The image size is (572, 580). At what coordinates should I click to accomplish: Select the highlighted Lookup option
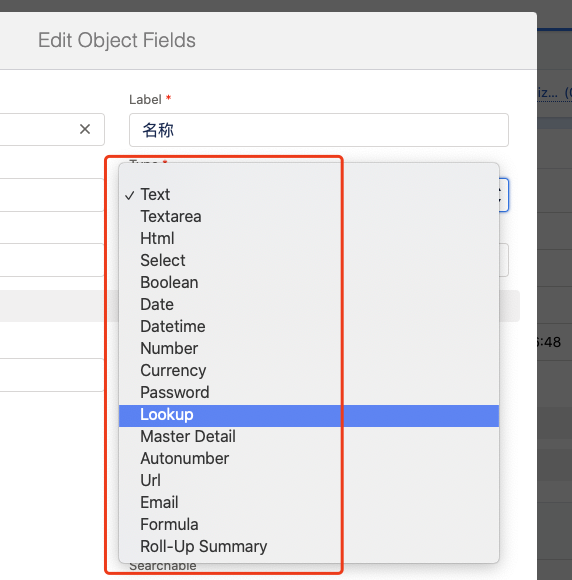tap(309, 416)
